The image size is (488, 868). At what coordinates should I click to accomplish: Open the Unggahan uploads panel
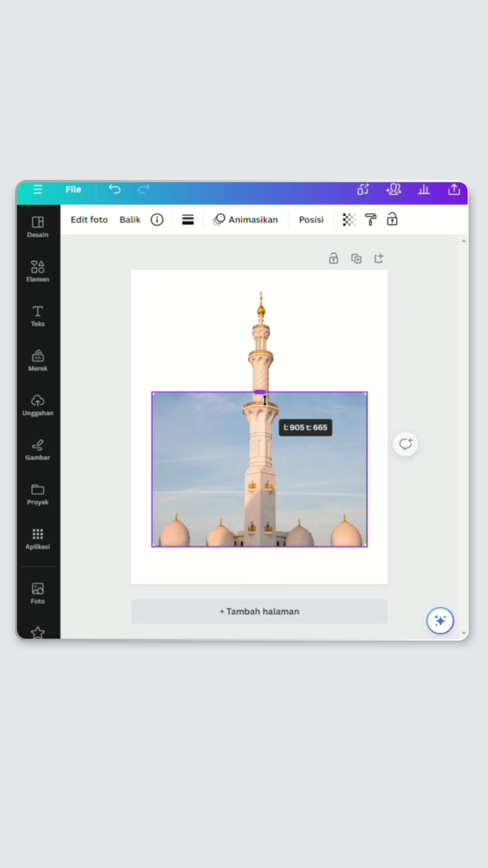[38, 405]
